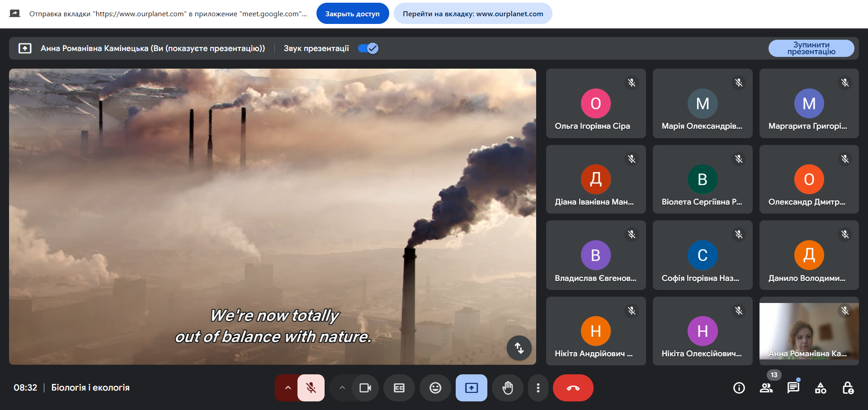
Task: Expand video settings arrow beside camera
Action: (x=342, y=388)
